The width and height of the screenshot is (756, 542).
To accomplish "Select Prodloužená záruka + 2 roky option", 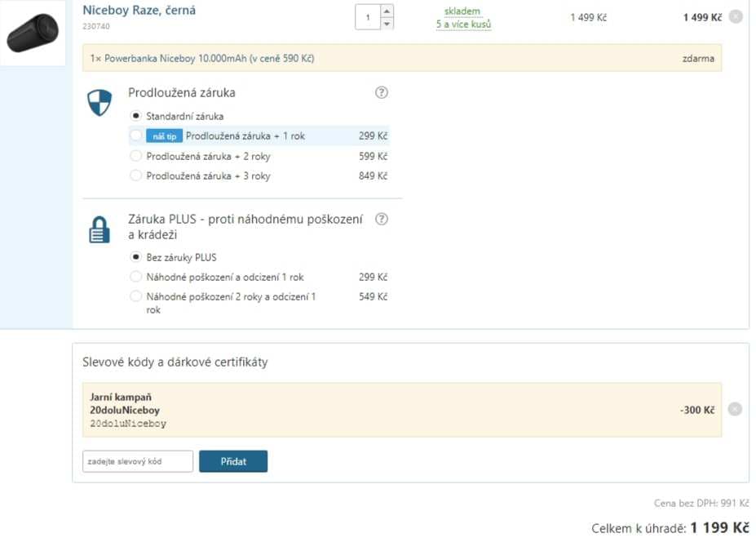I will (x=136, y=156).
